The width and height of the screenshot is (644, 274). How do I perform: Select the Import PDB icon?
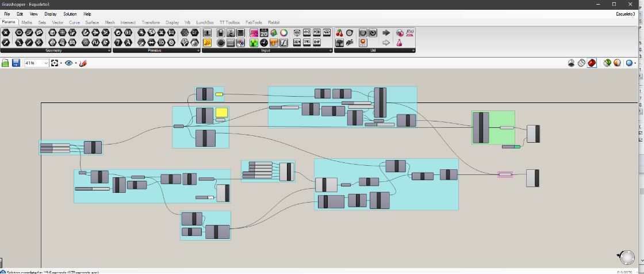[x=317, y=32]
